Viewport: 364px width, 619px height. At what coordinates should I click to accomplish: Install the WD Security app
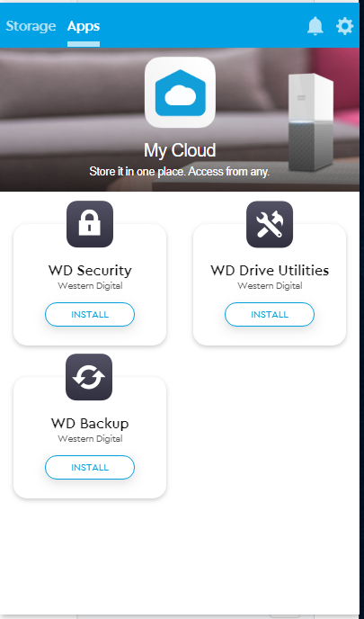[90, 315]
